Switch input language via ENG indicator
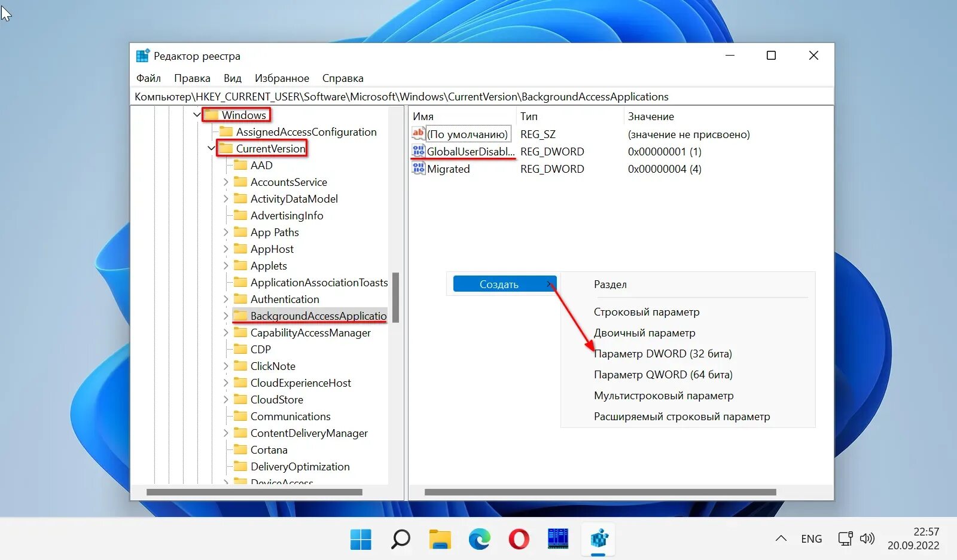The width and height of the screenshot is (957, 560). [811, 539]
